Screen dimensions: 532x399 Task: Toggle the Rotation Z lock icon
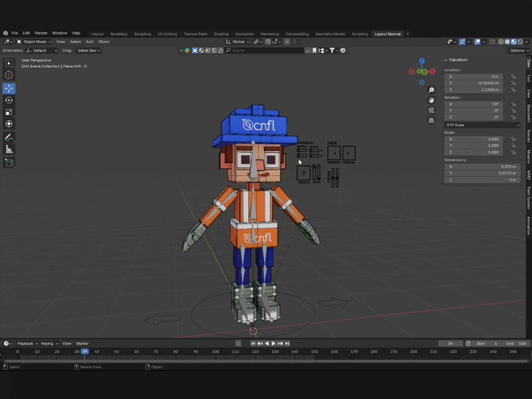pos(513,117)
